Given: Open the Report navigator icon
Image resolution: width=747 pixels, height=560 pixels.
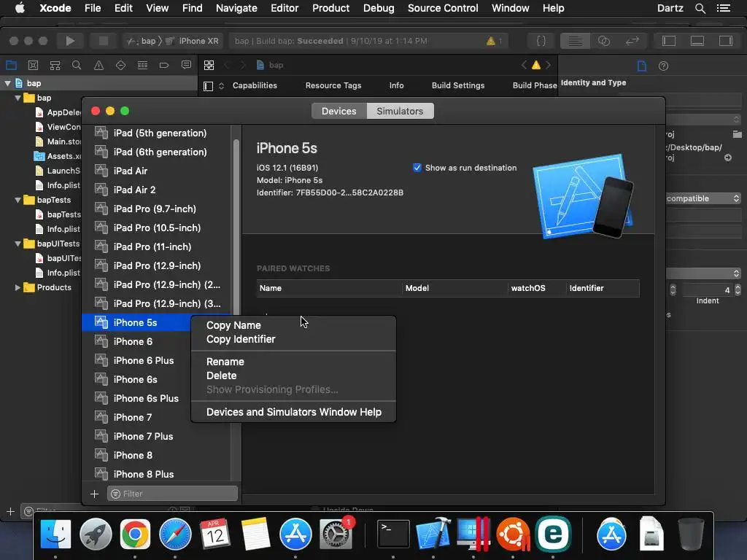Looking at the screenshot, I should pos(186,65).
